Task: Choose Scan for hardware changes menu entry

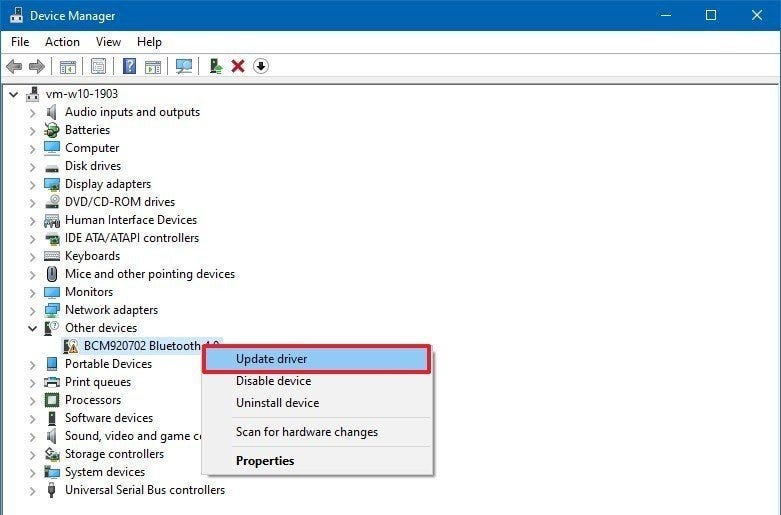Action: (317, 432)
